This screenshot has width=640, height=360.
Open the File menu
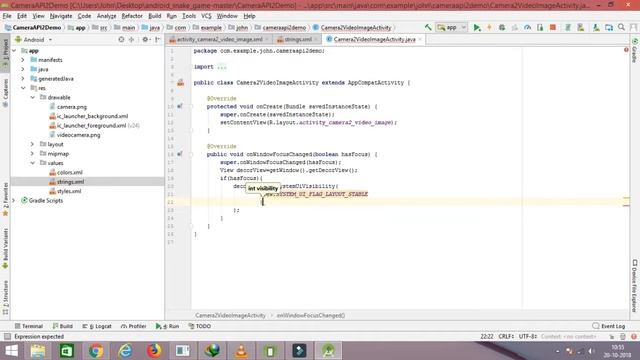point(7,16)
